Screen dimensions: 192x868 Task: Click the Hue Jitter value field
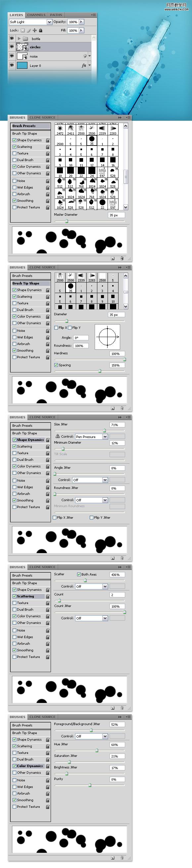[118, 745]
